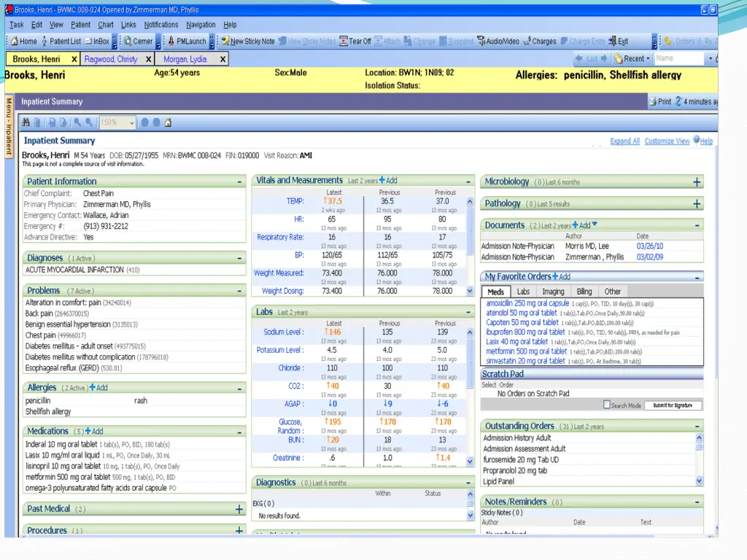Add a new allergy entry
The width and height of the screenshot is (747, 560).
click(x=98, y=388)
